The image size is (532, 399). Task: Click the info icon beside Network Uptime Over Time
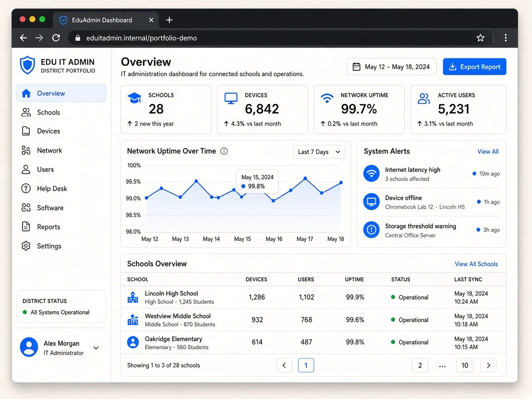pyautogui.click(x=224, y=151)
